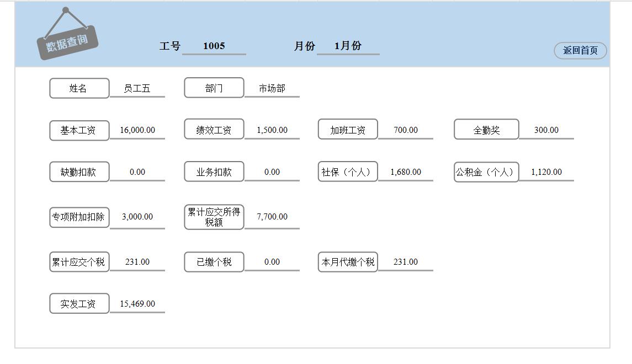Click the 累计应交所得税额 label box

214,217
